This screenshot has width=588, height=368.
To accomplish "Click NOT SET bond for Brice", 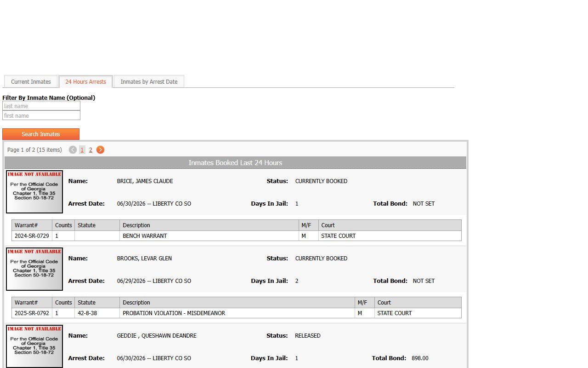I will (x=424, y=203).
